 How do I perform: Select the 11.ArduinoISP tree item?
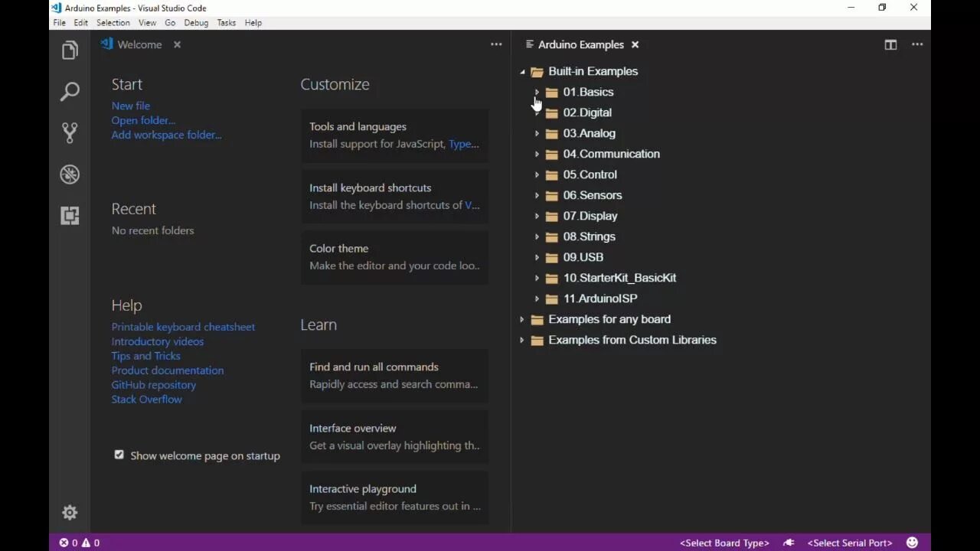[x=600, y=298]
